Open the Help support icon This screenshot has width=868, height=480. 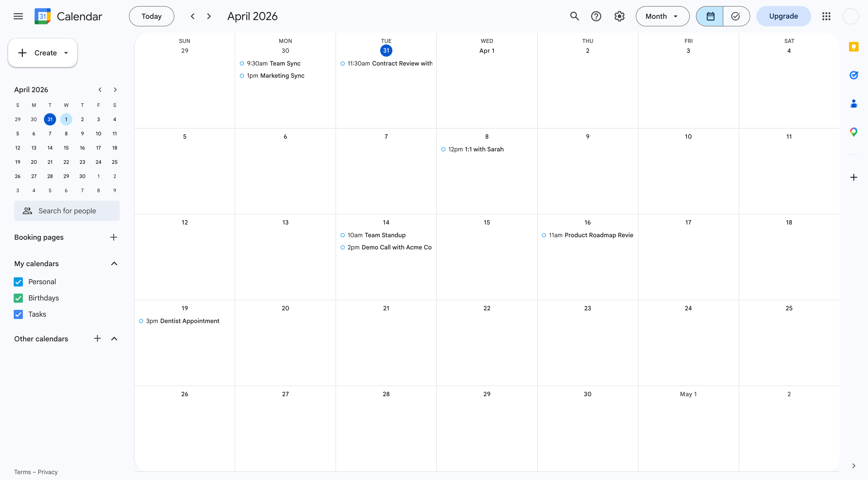[x=596, y=16]
